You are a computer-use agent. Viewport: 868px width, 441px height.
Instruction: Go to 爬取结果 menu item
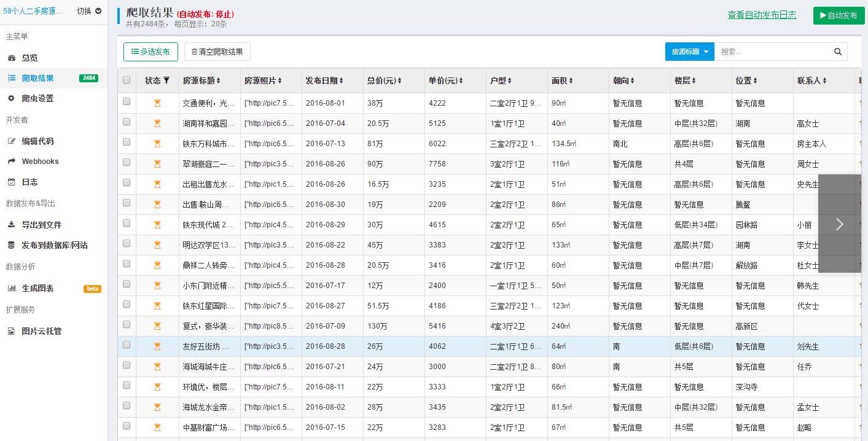point(37,78)
